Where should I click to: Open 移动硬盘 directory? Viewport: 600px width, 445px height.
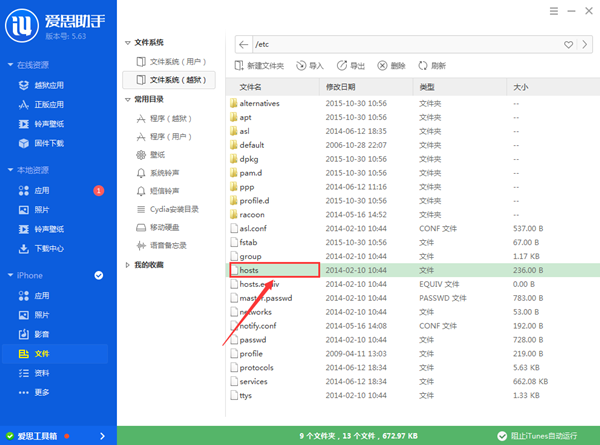point(158,227)
